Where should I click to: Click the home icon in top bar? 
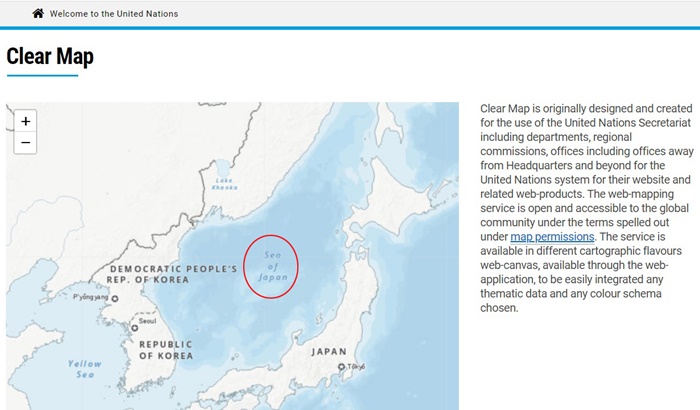point(38,13)
